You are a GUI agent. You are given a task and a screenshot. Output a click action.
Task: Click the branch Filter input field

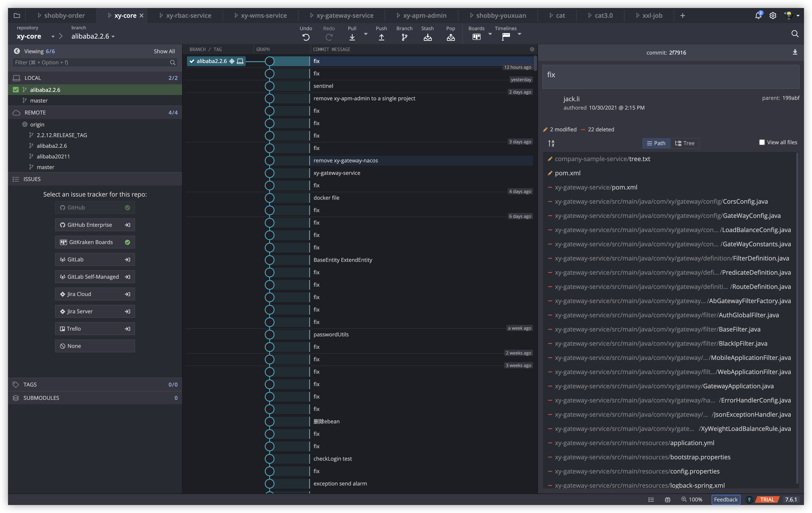(95, 62)
